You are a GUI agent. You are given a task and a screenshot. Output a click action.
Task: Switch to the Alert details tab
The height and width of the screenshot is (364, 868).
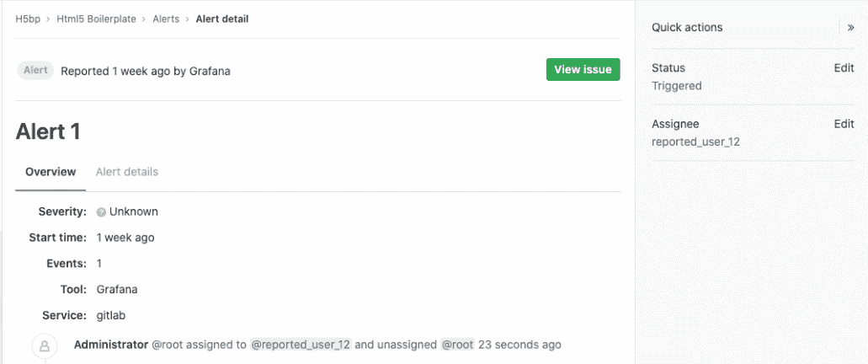[127, 172]
